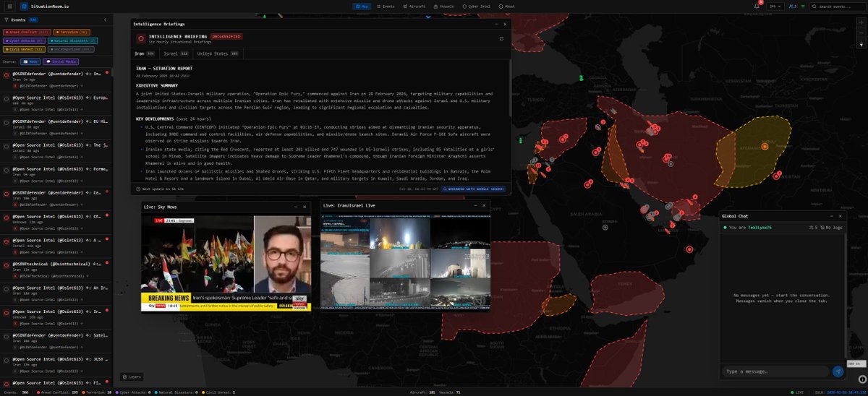Open the About page

click(507, 6)
